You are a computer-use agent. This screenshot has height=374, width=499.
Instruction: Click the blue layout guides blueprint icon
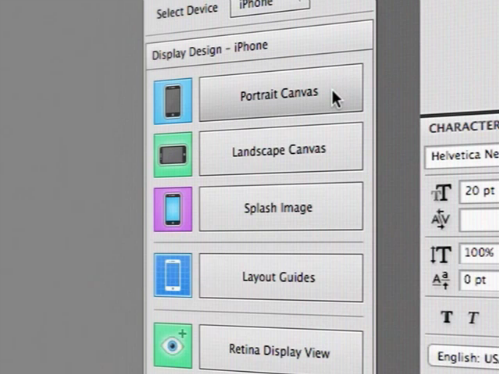pyautogui.click(x=173, y=275)
